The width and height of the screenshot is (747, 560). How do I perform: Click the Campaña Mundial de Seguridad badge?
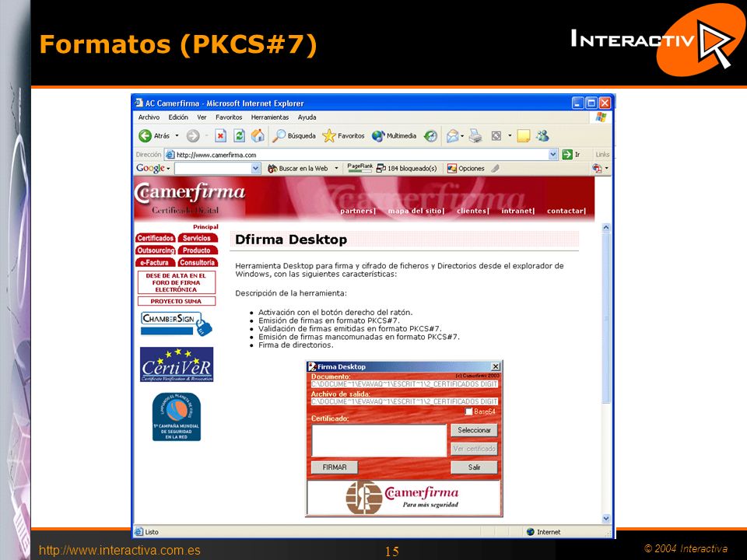pyautogui.click(x=177, y=417)
